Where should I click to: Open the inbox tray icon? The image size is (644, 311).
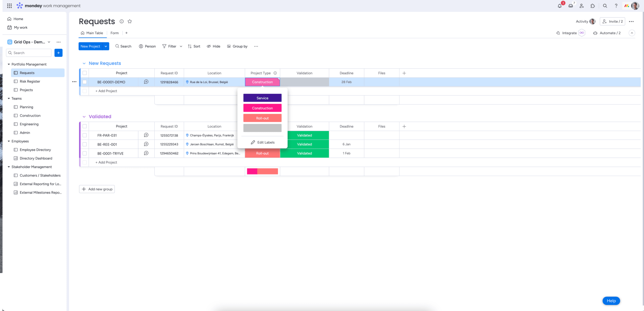571,6
